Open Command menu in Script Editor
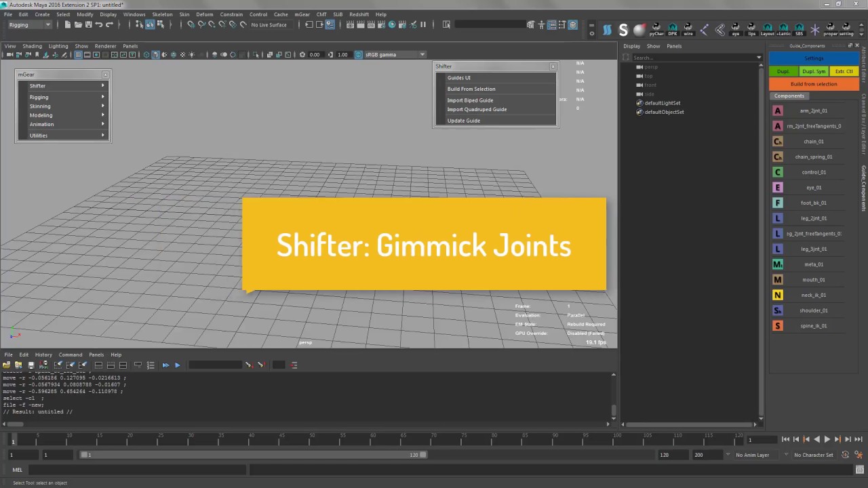This screenshot has width=868, height=488. [x=70, y=354]
